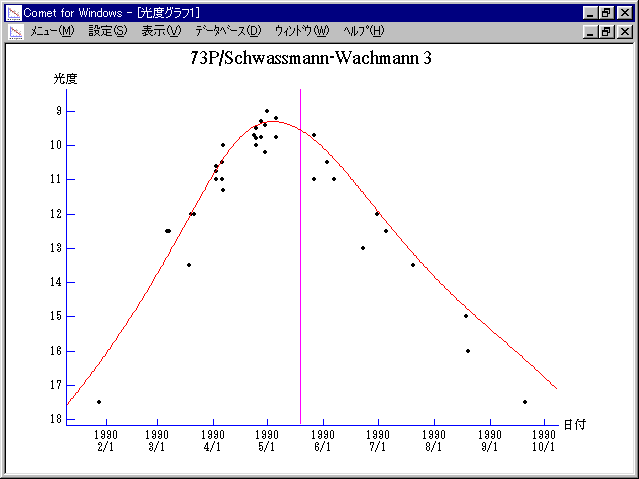Viewport: 639px width, 479px height.
Task: Minimize the Comet for Windows application window
Action: click(x=591, y=12)
